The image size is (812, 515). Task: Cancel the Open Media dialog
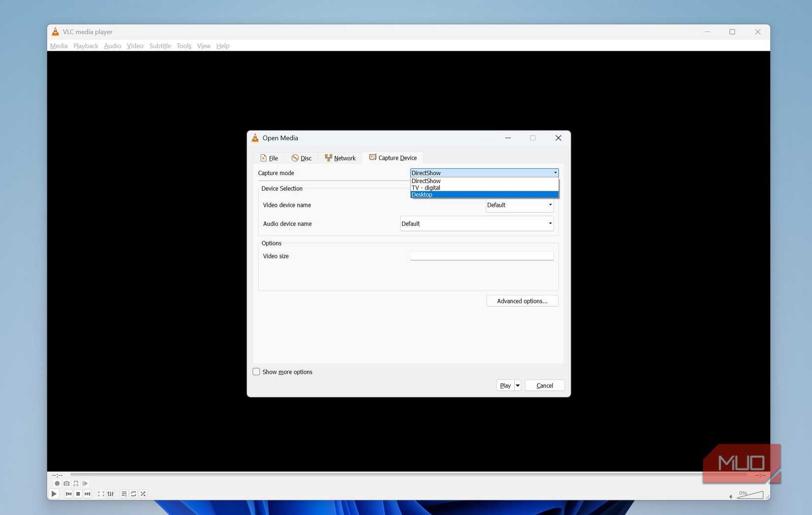(544, 386)
